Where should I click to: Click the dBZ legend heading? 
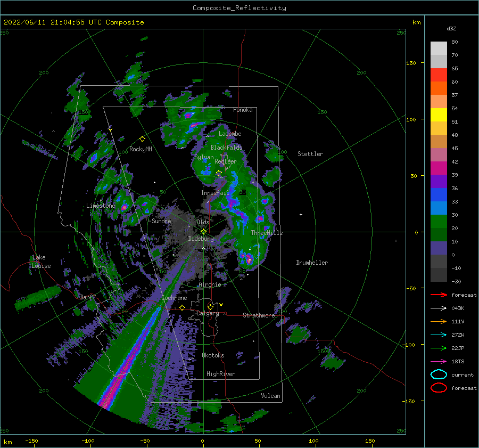(451, 28)
